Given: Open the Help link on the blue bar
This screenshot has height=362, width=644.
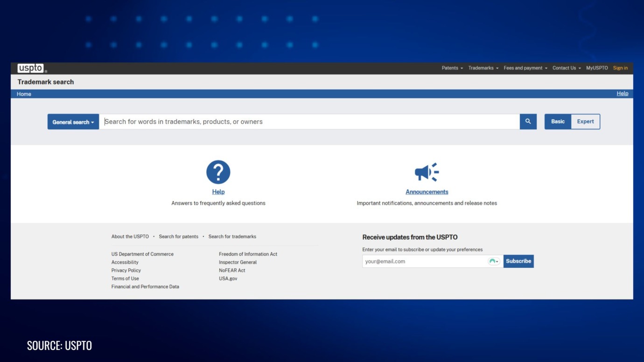Looking at the screenshot, I should tap(622, 93).
